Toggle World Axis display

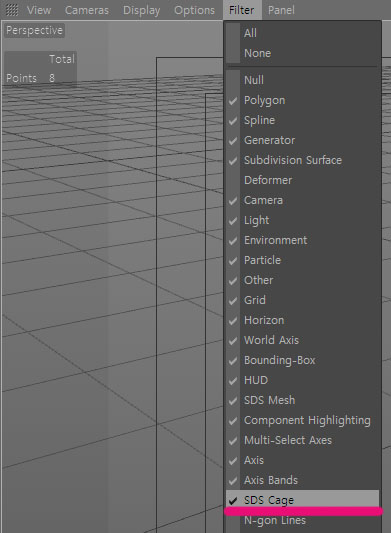[303, 340]
